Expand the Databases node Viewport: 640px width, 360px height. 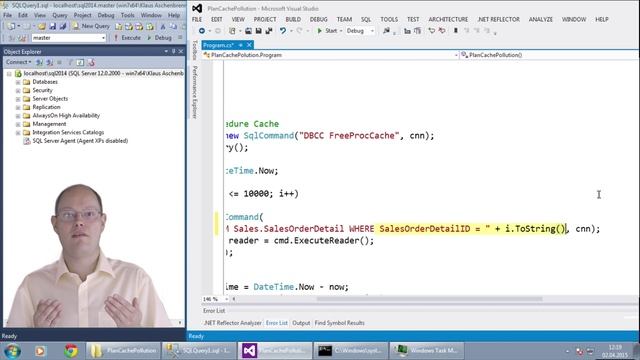click(x=18, y=82)
